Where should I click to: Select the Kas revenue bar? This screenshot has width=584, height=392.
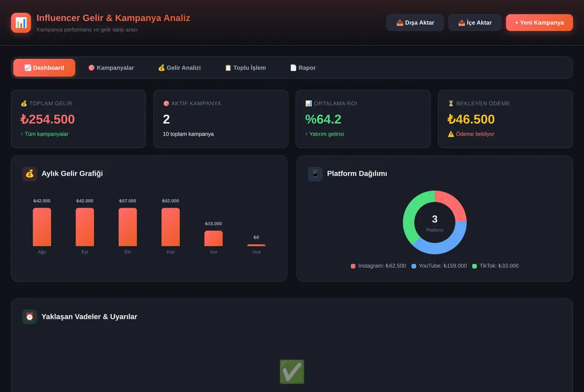pyautogui.click(x=170, y=227)
